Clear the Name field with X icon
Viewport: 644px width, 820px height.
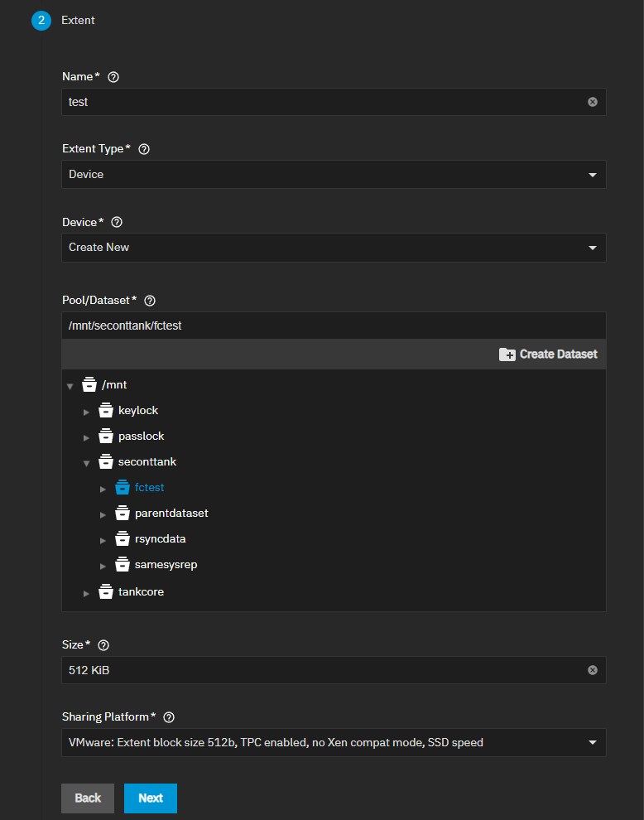coord(593,102)
